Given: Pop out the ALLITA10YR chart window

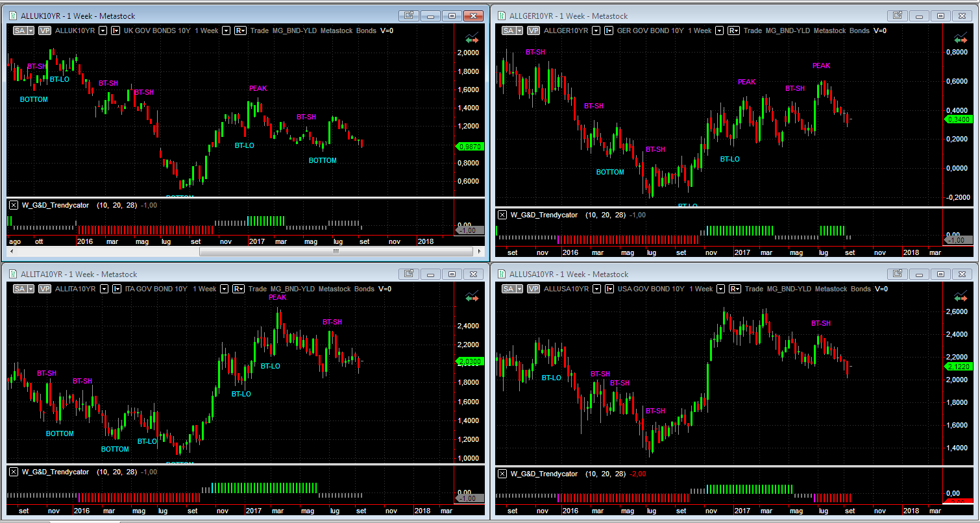Looking at the screenshot, I should tap(409, 274).
